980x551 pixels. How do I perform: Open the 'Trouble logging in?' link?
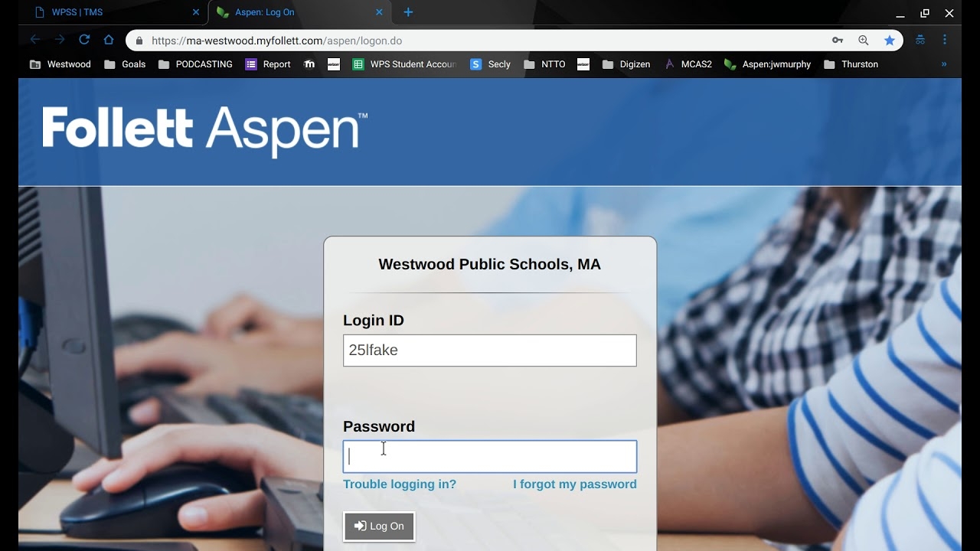[x=400, y=484]
